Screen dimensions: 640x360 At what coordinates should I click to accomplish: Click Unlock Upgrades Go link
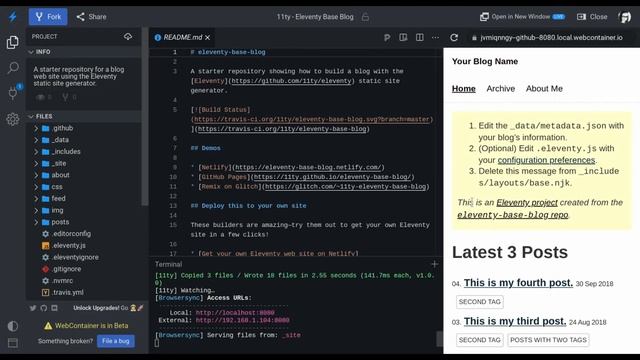(108, 308)
